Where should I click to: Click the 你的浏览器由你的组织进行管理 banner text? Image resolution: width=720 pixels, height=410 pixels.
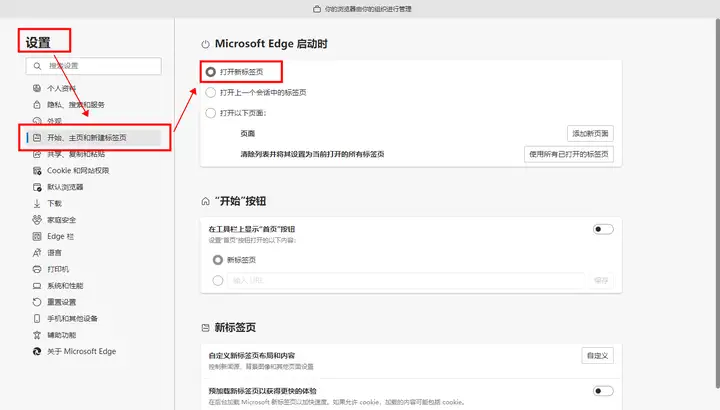click(x=368, y=9)
